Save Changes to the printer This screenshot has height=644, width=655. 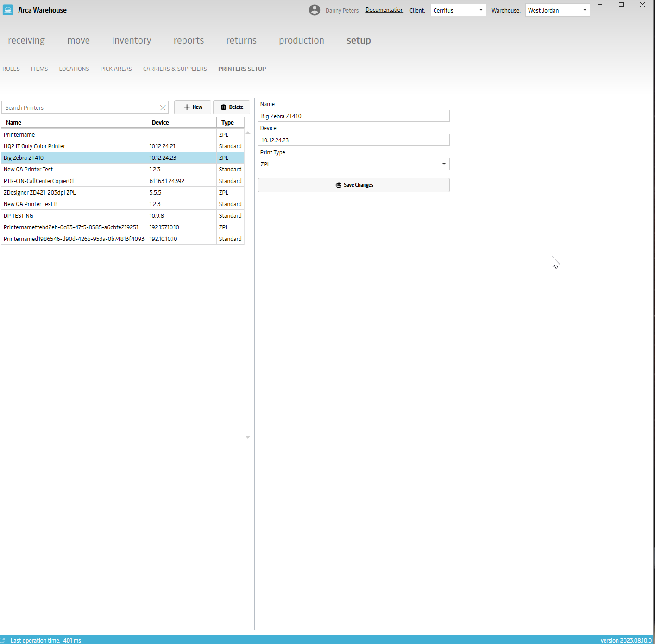coord(353,185)
